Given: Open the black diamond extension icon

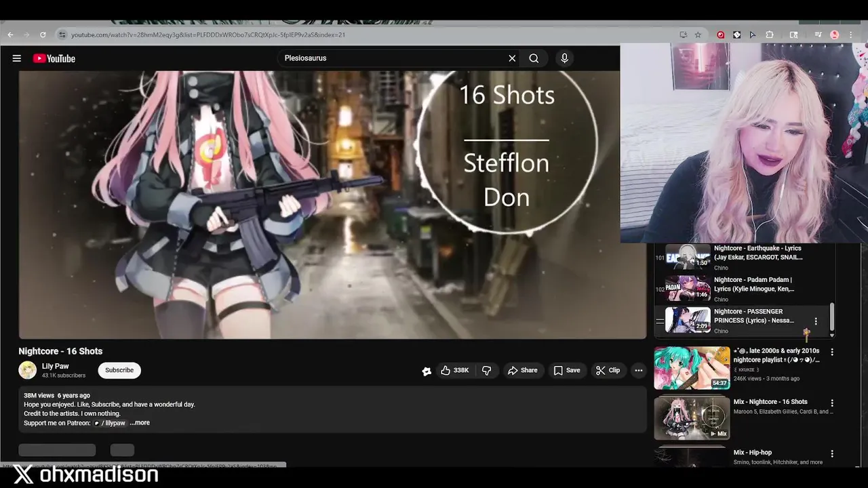Looking at the screenshot, I should click(x=736, y=35).
